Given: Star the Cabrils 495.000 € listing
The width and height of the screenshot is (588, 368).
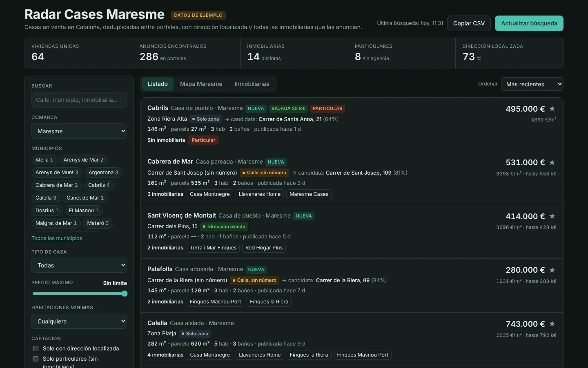Looking at the screenshot, I should coord(552,109).
